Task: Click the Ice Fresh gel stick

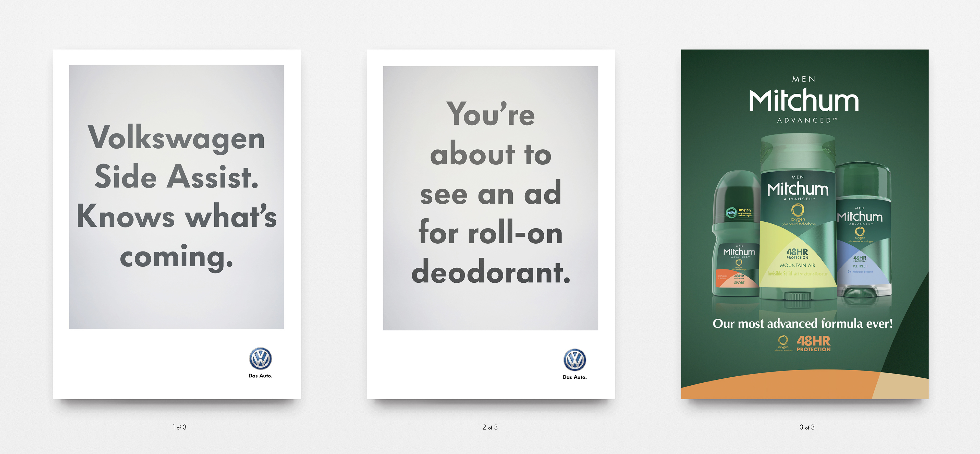Action: (x=864, y=230)
